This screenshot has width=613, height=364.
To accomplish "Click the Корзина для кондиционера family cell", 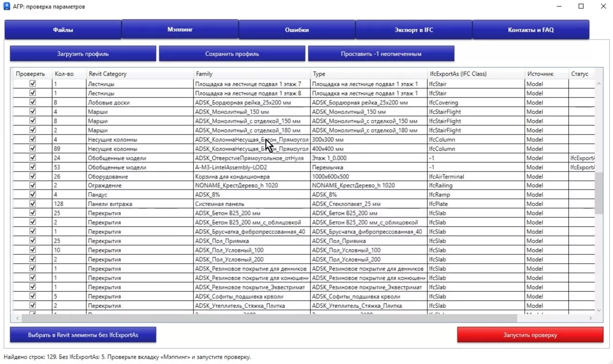I will tap(252, 176).
